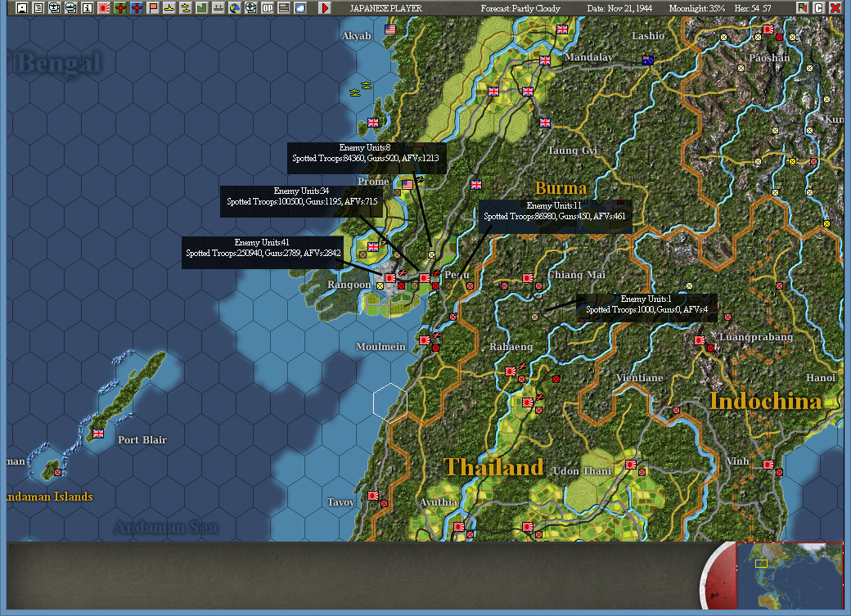This screenshot has height=616, width=851.
Task: Click the C button at top right
Action: pyautogui.click(x=818, y=7)
